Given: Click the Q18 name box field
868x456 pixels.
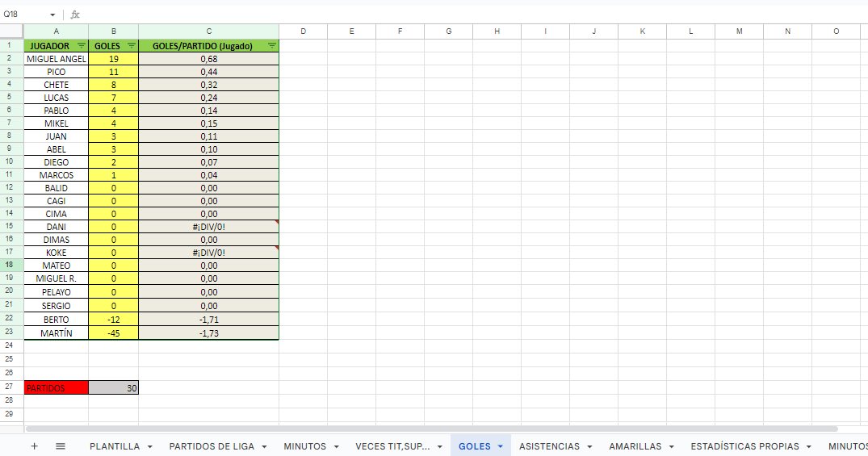Looking at the screenshot, I should click(25, 15).
